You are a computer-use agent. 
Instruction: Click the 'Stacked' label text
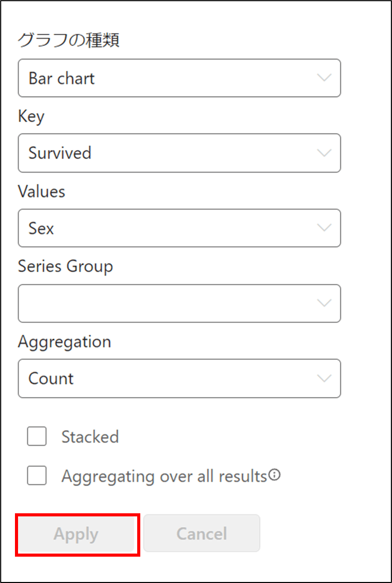coord(90,437)
